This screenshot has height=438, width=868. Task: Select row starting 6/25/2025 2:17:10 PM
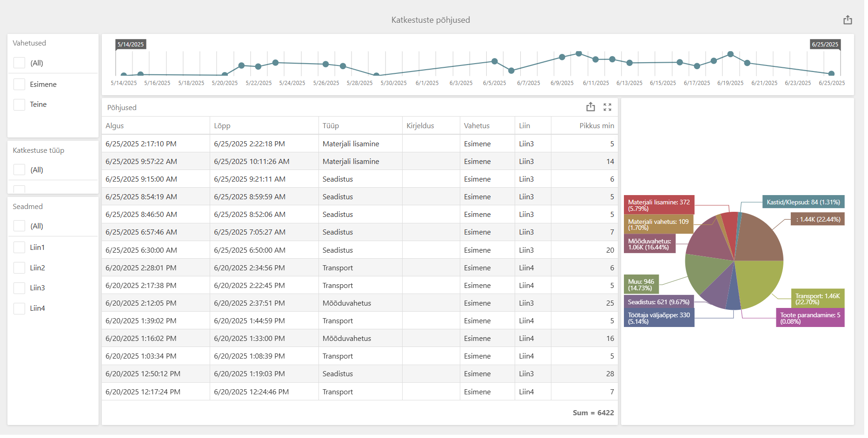coord(360,144)
